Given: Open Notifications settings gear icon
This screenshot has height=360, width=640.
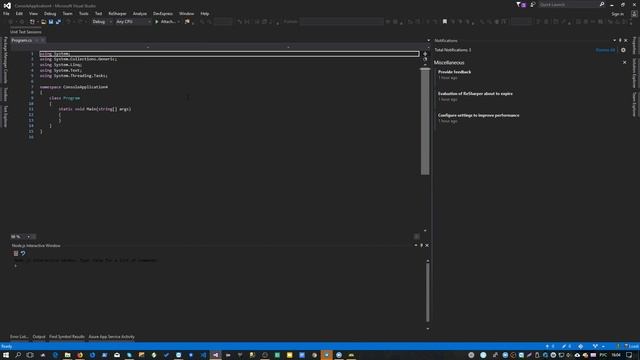Looking at the screenshot, I should click(623, 50).
